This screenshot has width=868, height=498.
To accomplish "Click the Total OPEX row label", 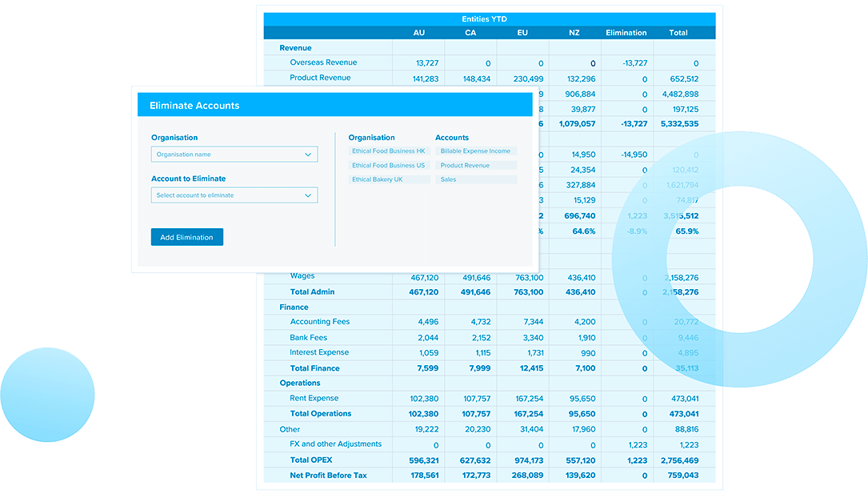I will coord(311,460).
